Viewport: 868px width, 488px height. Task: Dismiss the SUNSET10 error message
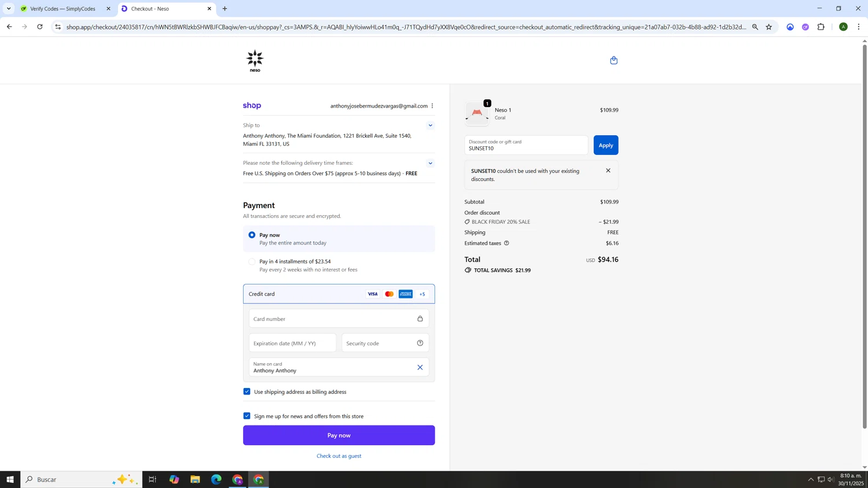608,171
